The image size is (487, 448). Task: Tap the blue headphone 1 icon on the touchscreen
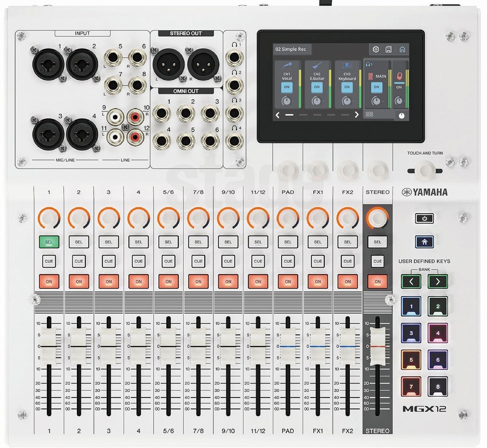tap(369, 64)
